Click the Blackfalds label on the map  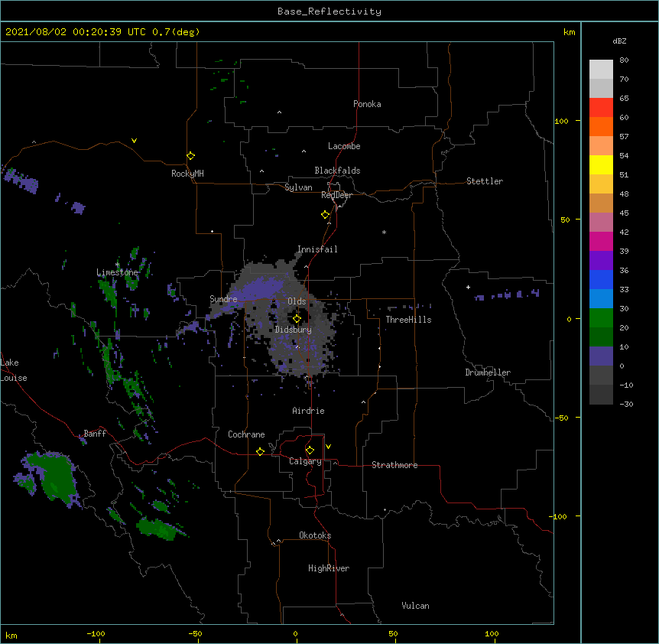[337, 171]
